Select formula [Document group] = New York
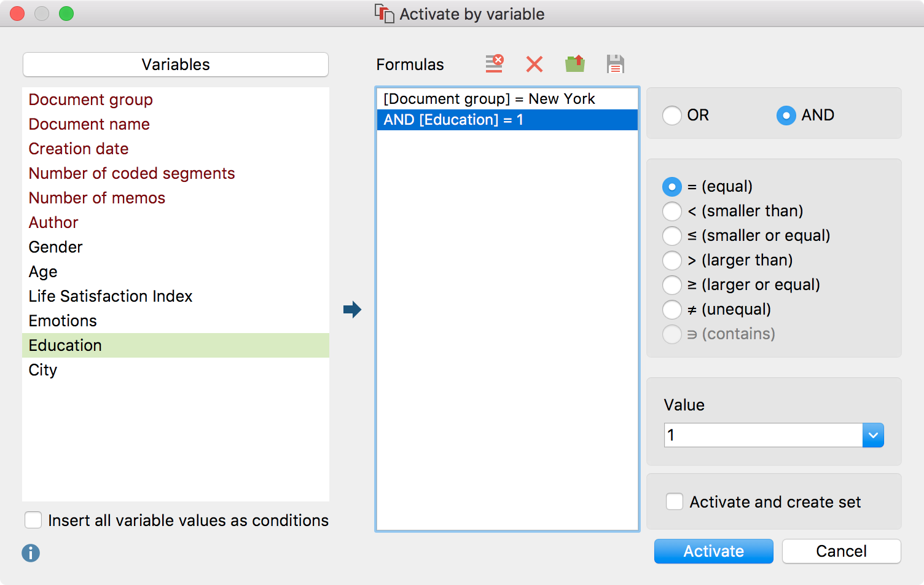The width and height of the screenshot is (924, 585). pos(507,99)
